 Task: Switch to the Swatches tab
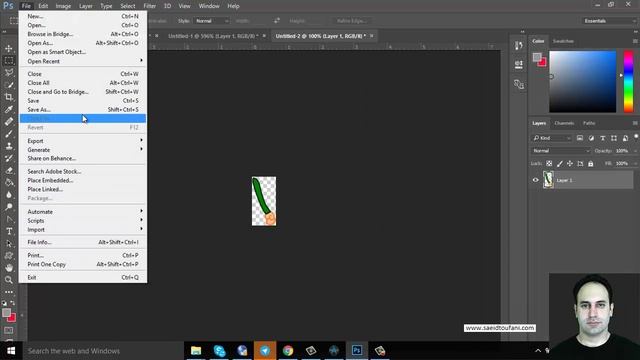563,41
